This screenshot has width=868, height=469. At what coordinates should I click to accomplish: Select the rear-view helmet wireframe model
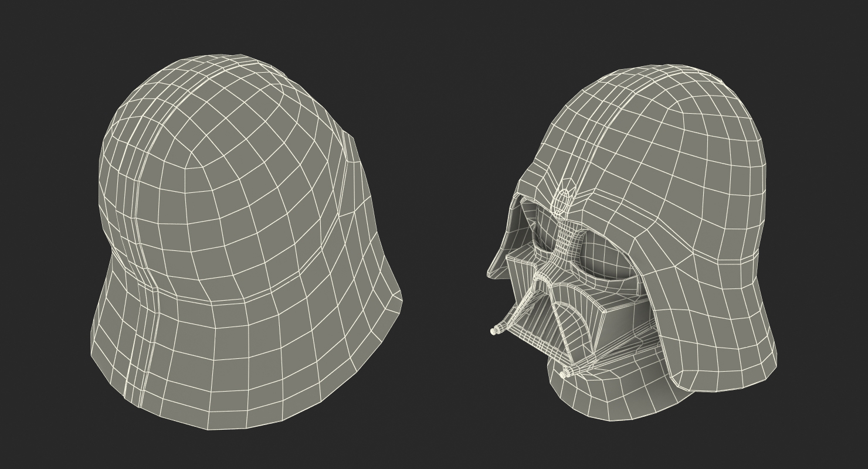[246, 242]
